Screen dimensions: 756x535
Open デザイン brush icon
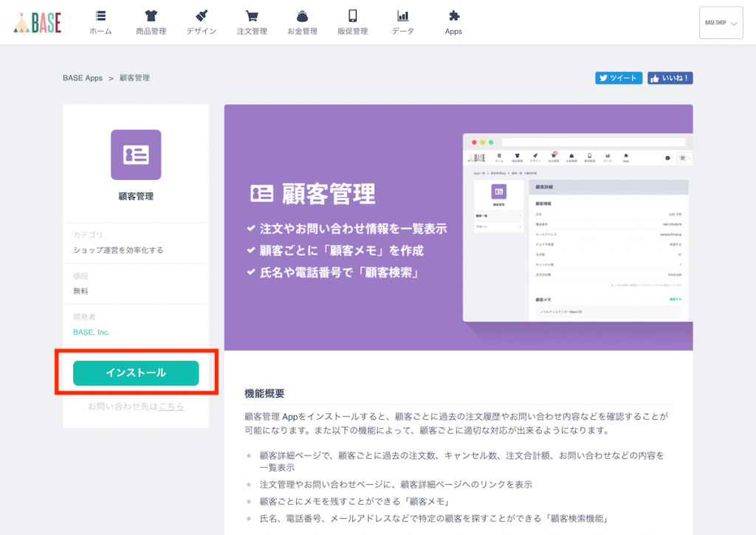click(x=202, y=16)
